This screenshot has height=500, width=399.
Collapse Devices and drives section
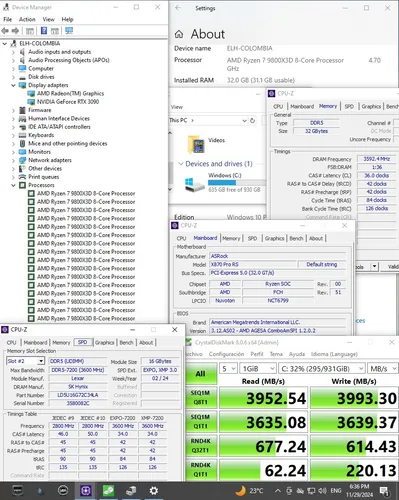[x=181, y=164]
